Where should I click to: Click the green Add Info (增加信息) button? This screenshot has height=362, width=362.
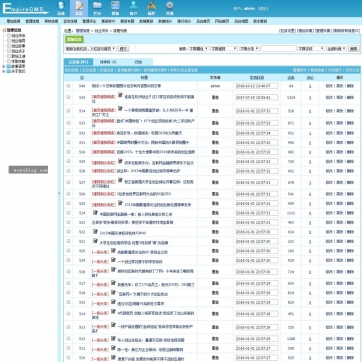tap(74, 40)
